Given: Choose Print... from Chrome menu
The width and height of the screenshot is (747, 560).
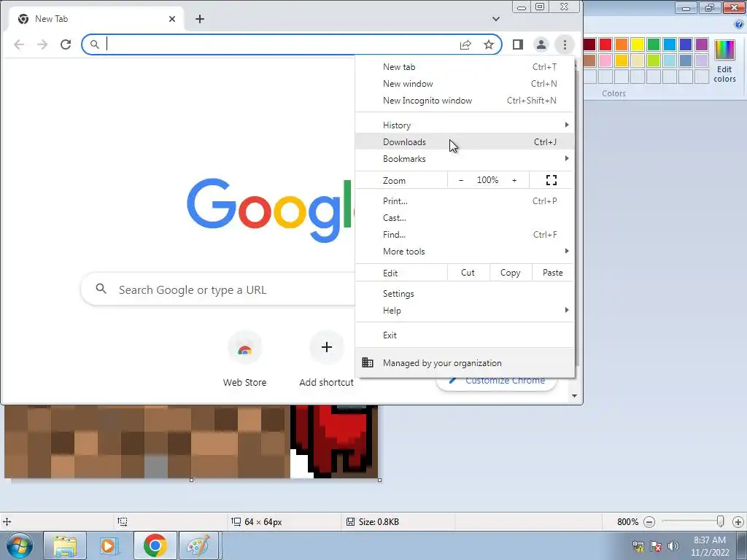Looking at the screenshot, I should [x=465, y=201].
